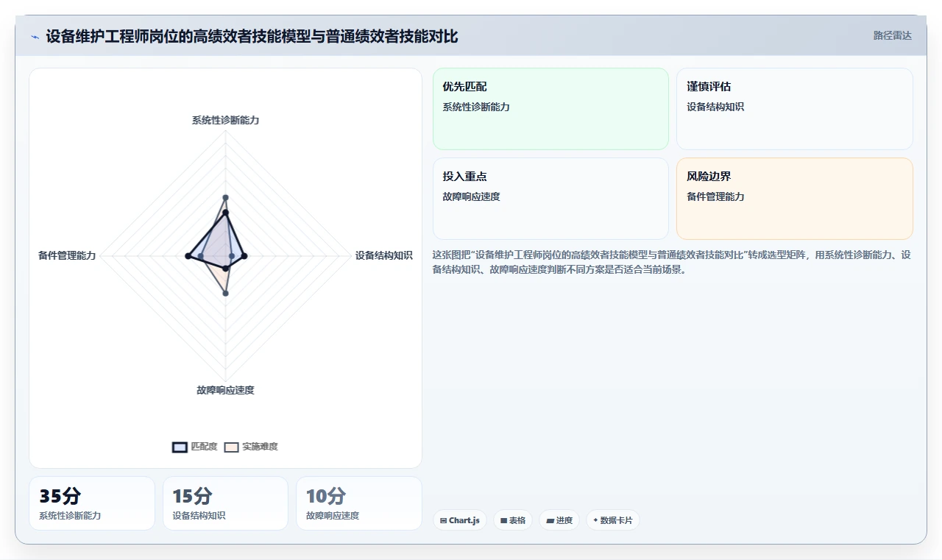Click the 进度 tag icon
This screenshot has width=942, height=560.
550,520
